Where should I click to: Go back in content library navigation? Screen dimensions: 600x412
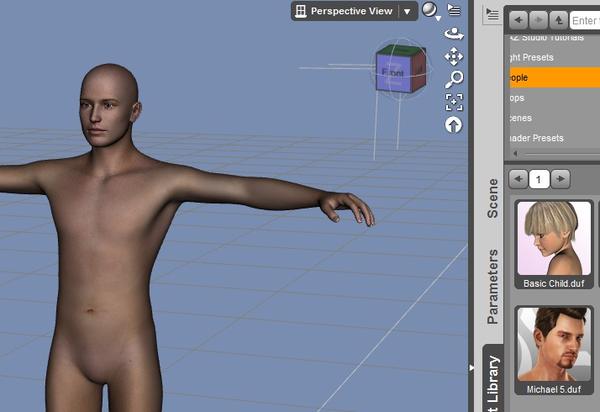click(519, 20)
